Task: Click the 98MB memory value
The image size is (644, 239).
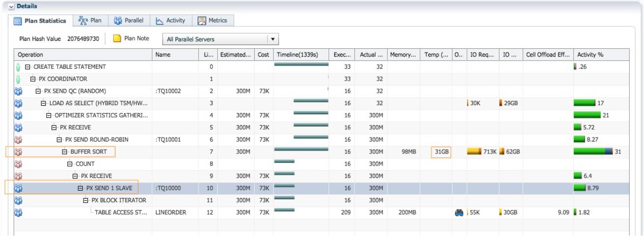Action: point(408,152)
